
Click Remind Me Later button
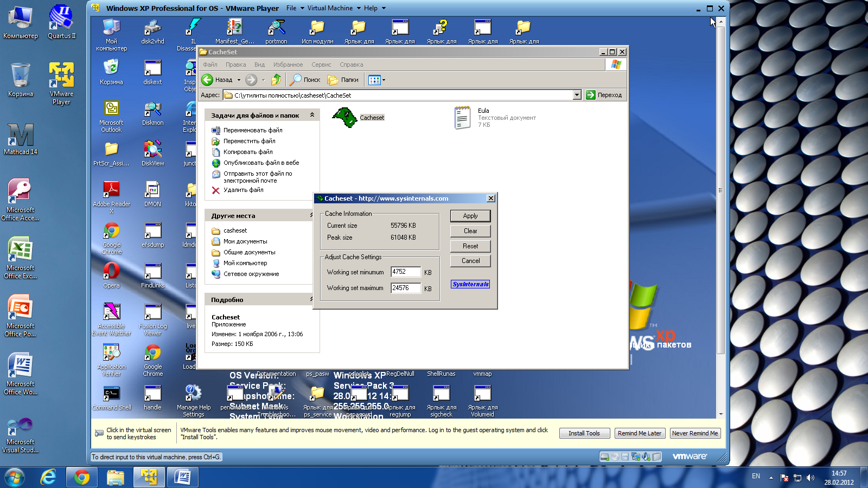640,433
